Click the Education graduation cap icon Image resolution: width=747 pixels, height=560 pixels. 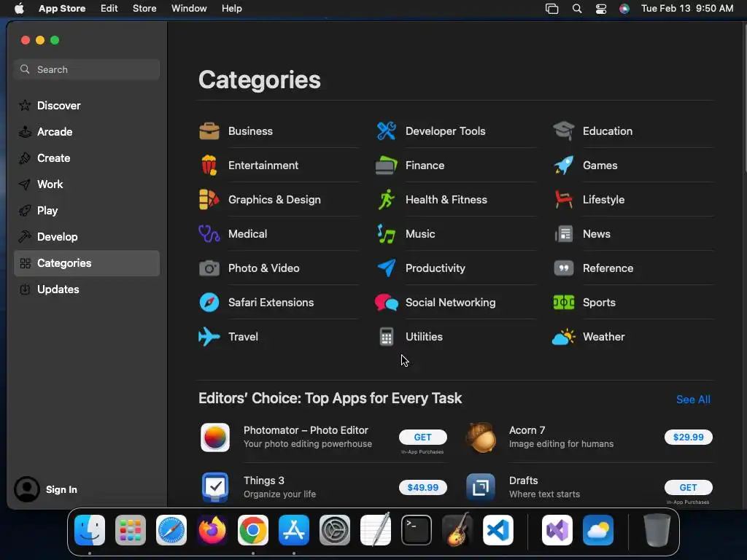(564, 131)
